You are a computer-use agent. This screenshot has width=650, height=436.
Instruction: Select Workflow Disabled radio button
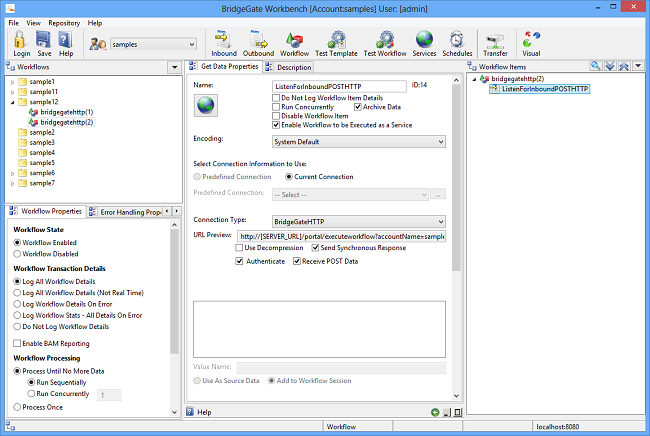pos(18,253)
